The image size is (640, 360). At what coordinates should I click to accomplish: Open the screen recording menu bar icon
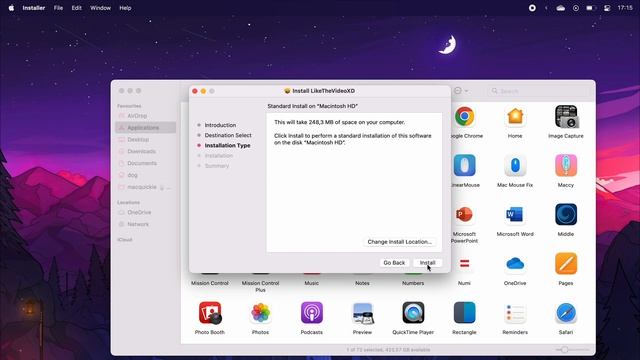(532, 8)
